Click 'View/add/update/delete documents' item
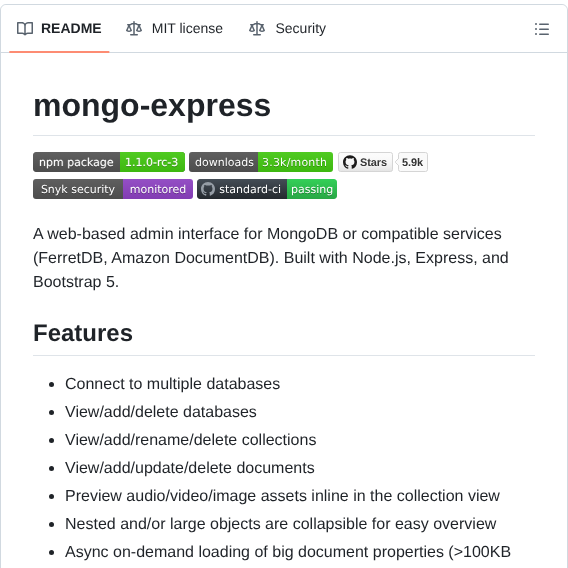 click(189, 468)
